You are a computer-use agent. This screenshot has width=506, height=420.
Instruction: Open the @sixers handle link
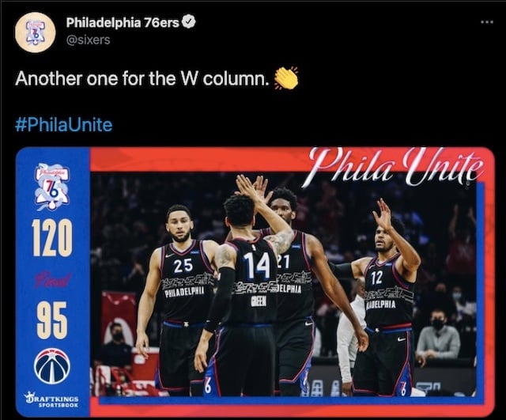(88, 40)
